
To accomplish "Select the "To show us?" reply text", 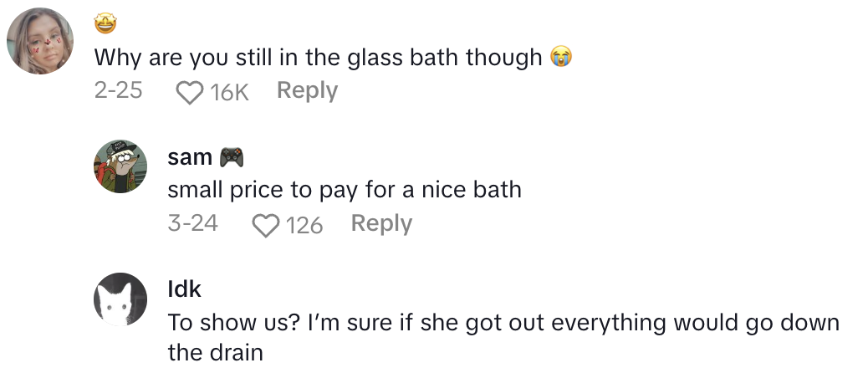I will [x=502, y=324].
